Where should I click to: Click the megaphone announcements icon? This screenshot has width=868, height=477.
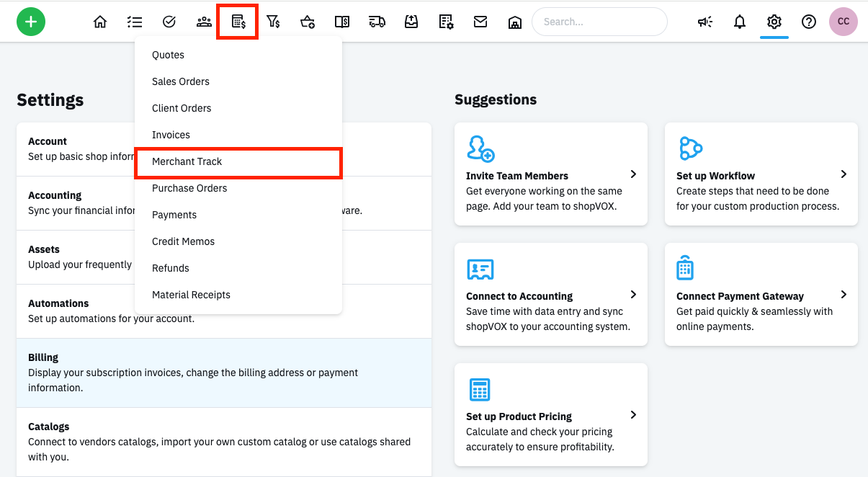(705, 22)
